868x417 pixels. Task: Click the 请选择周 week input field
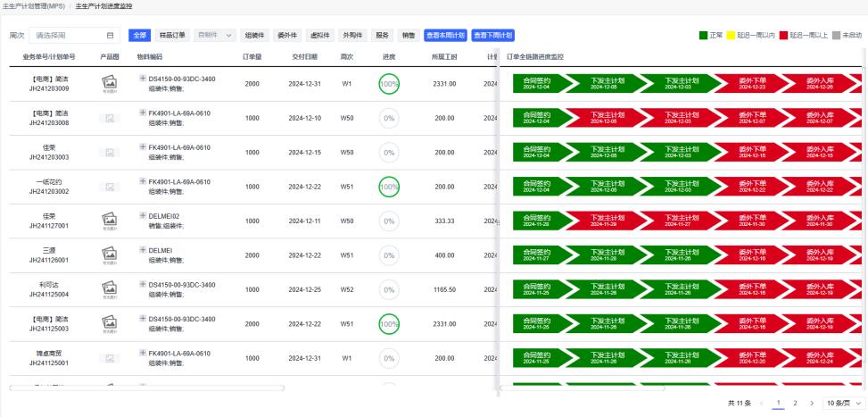[x=67, y=36]
